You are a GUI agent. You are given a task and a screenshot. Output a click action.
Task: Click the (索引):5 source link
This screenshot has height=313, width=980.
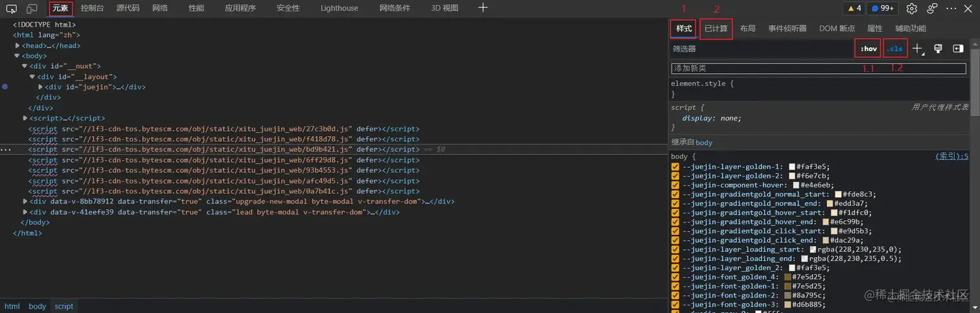[x=951, y=156]
